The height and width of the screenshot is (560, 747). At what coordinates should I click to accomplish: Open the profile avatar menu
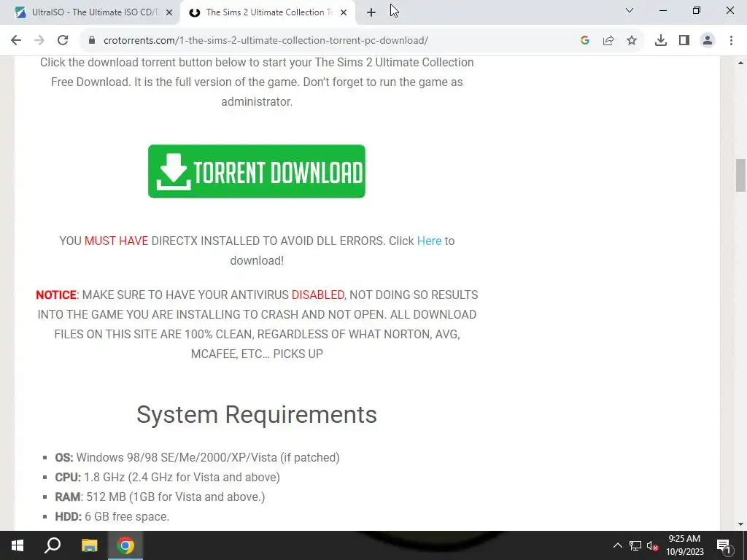pyautogui.click(x=708, y=41)
